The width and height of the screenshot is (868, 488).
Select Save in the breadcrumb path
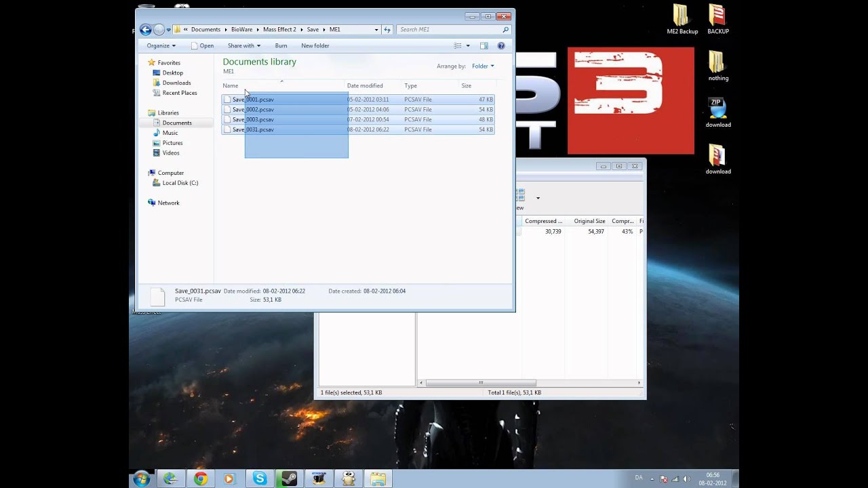pyautogui.click(x=313, y=30)
